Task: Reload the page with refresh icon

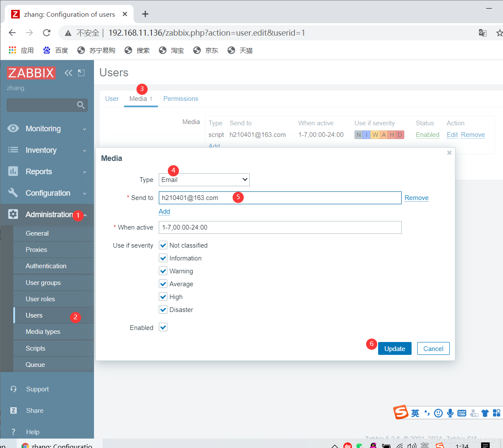Action: (x=47, y=33)
